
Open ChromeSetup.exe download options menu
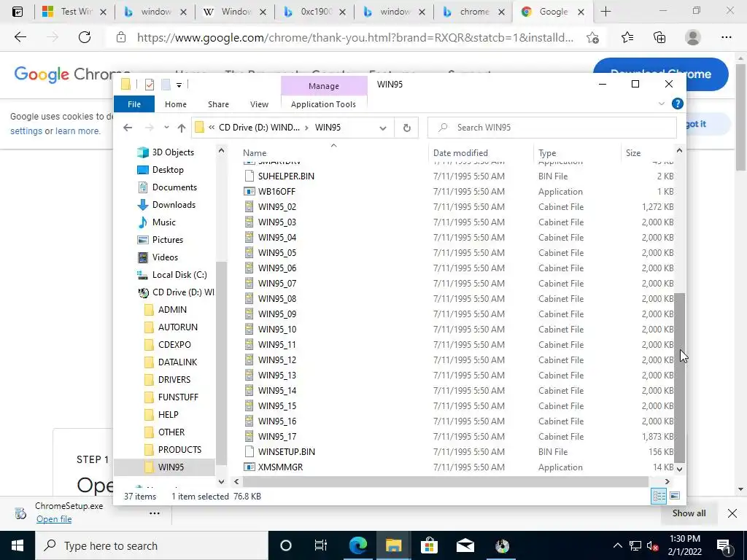point(154,513)
